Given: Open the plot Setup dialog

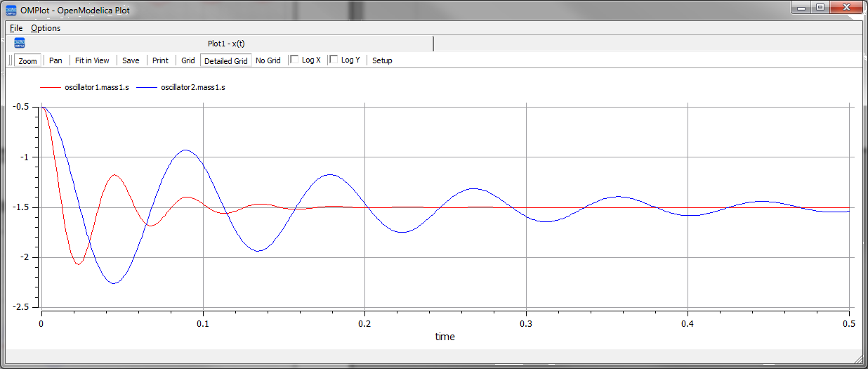Looking at the screenshot, I should coord(382,60).
